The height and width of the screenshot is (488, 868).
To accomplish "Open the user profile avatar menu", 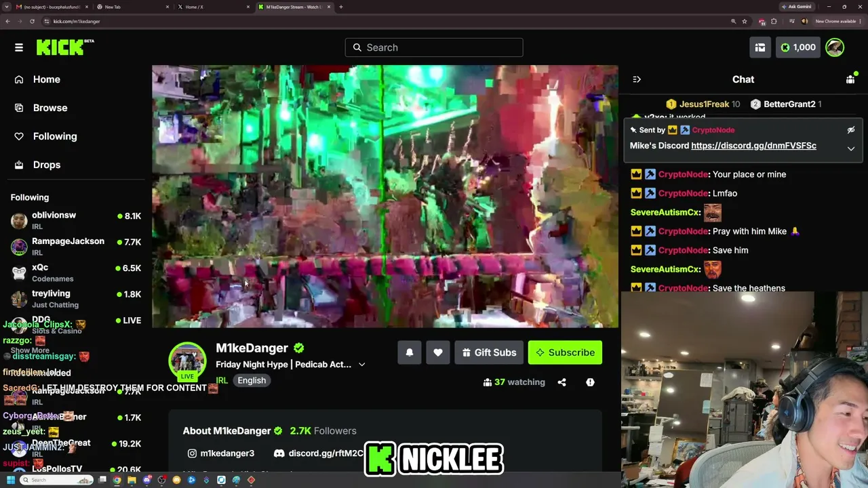I will 835,47.
